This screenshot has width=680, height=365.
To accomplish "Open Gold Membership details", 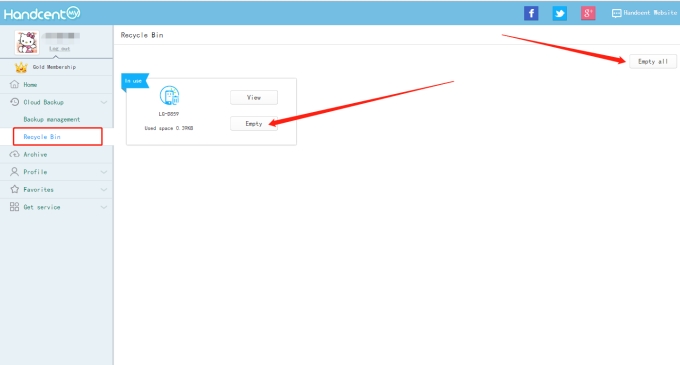I will (54, 67).
